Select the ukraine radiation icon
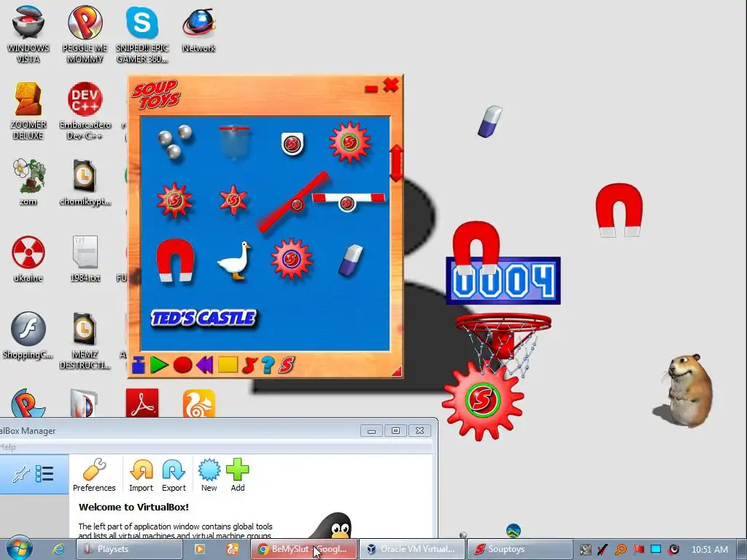Image resolution: width=747 pixels, height=560 pixels. pyautogui.click(x=28, y=259)
